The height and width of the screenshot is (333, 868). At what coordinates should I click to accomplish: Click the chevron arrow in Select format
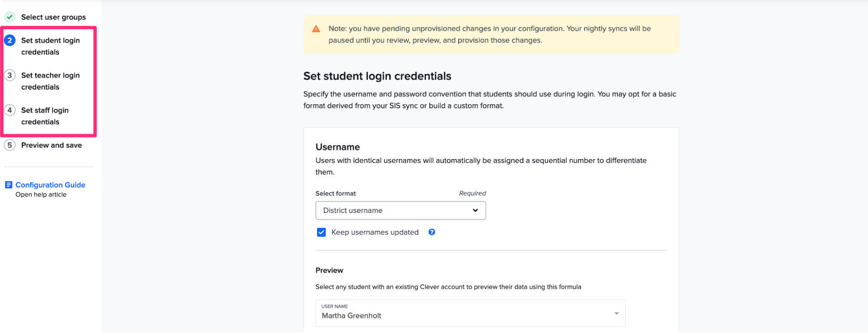(475, 210)
